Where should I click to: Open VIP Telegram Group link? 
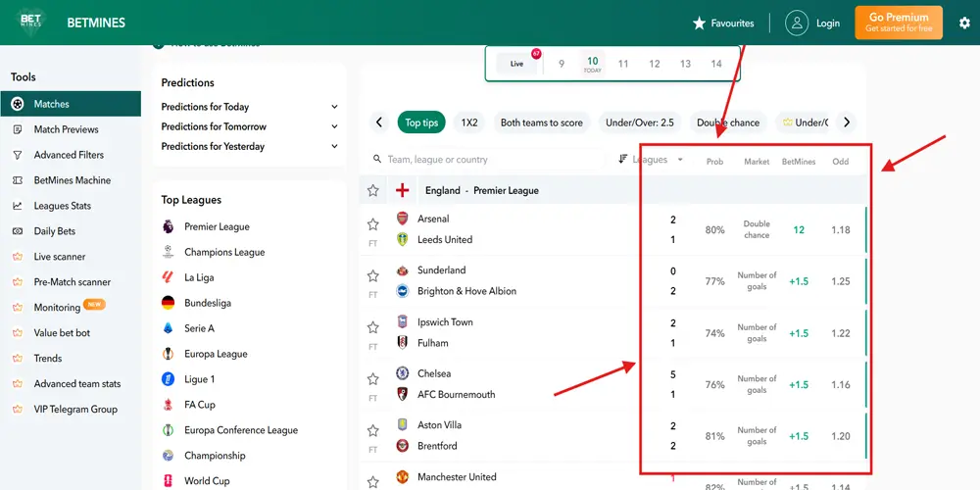click(75, 410)
